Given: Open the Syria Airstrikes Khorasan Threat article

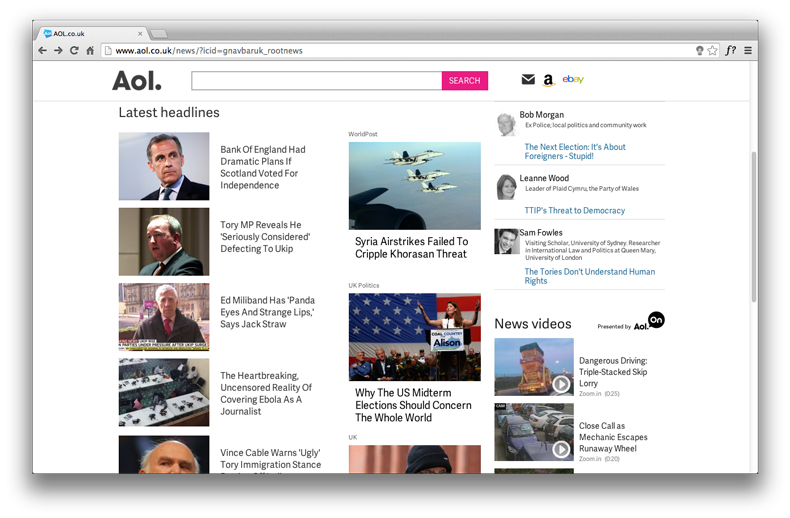Looking at the screenshot, I should tap(411, 247).
